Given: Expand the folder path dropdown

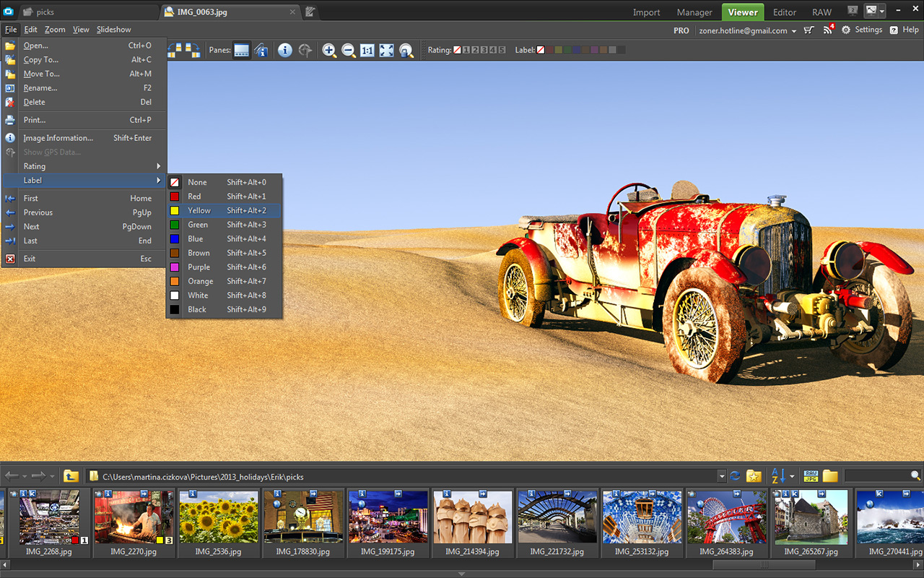Looking at the screenshot, I should [721, 476].
